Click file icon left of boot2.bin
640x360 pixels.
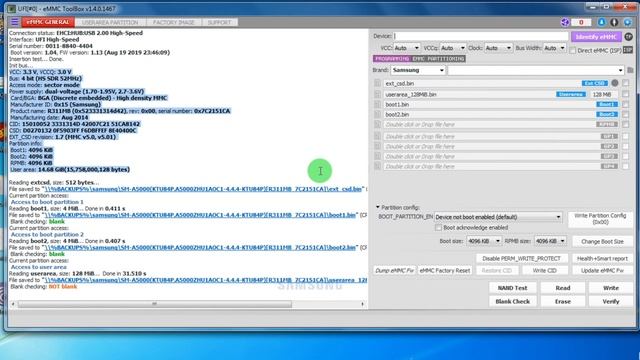click(378, 115)
